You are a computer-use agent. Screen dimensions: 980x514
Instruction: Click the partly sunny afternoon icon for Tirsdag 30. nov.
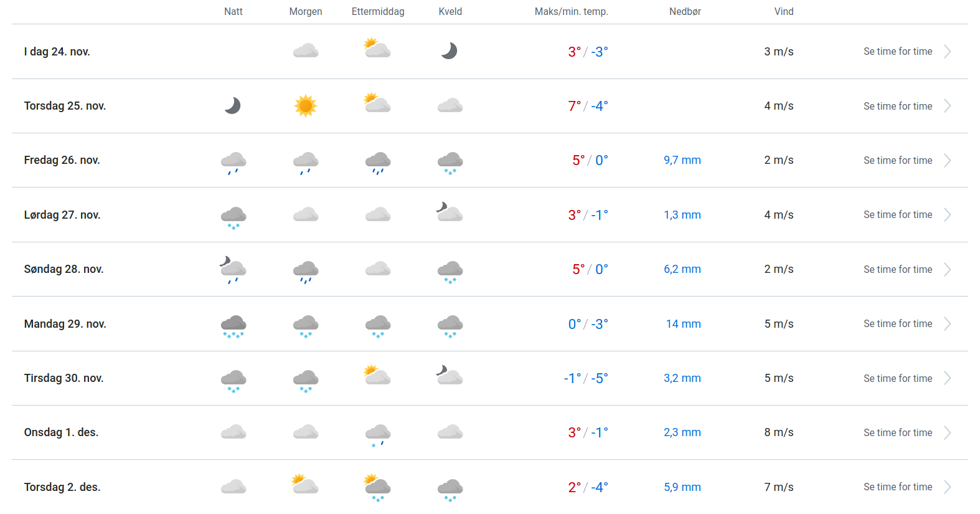377,376
